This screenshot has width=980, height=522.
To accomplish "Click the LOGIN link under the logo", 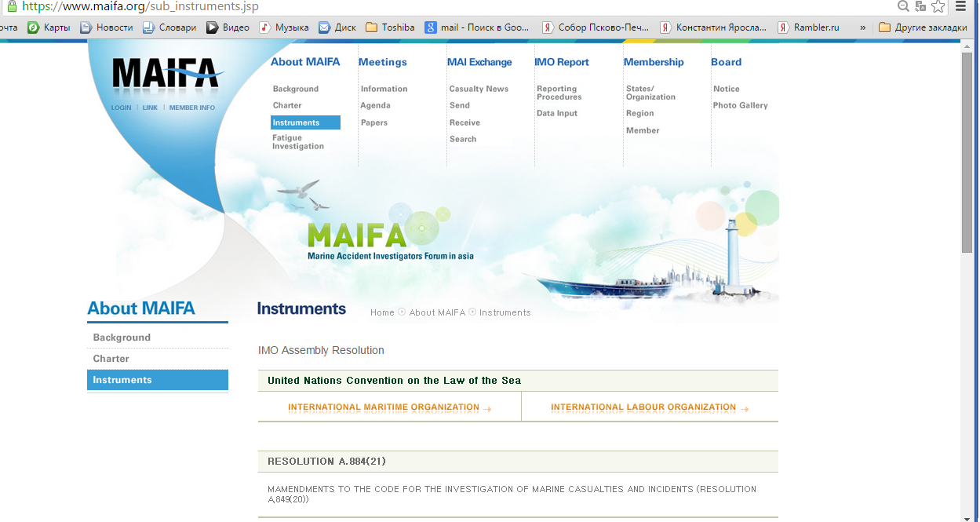I will [x=122, y=108].
